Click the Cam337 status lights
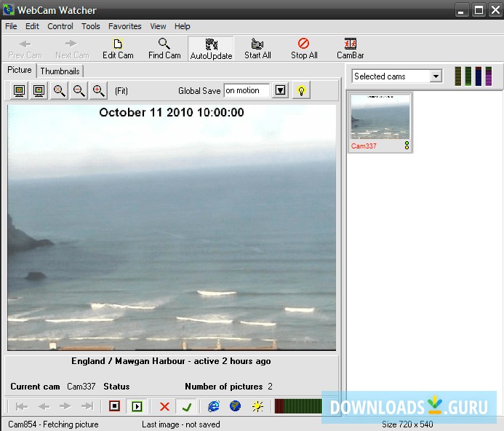Screen dimensions: 504x431 point(407,146)
